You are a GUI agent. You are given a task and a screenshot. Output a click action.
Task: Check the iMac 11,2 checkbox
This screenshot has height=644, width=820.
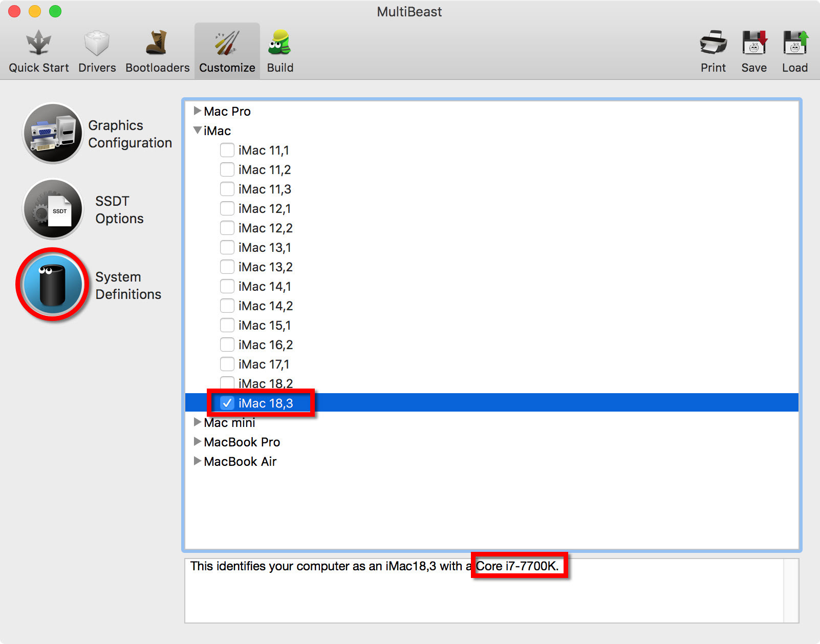pyautogui.click(x=227, y=169)
